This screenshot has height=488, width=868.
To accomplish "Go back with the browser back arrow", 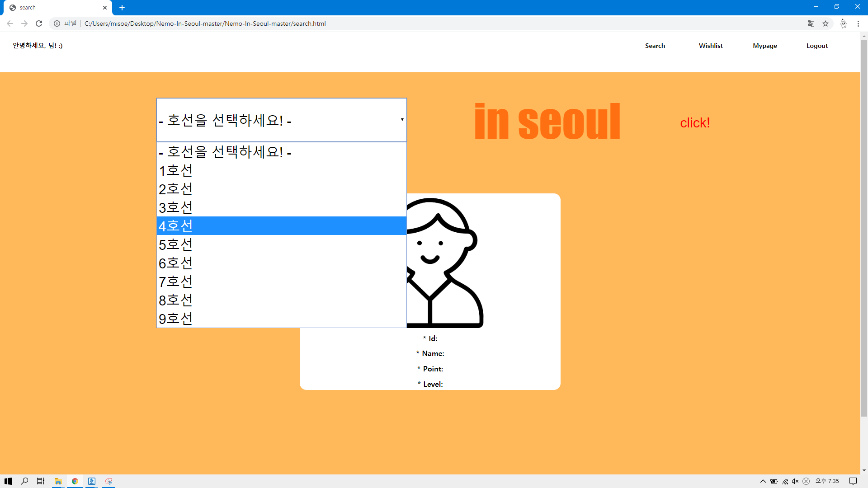I will [x=10, y=23].
